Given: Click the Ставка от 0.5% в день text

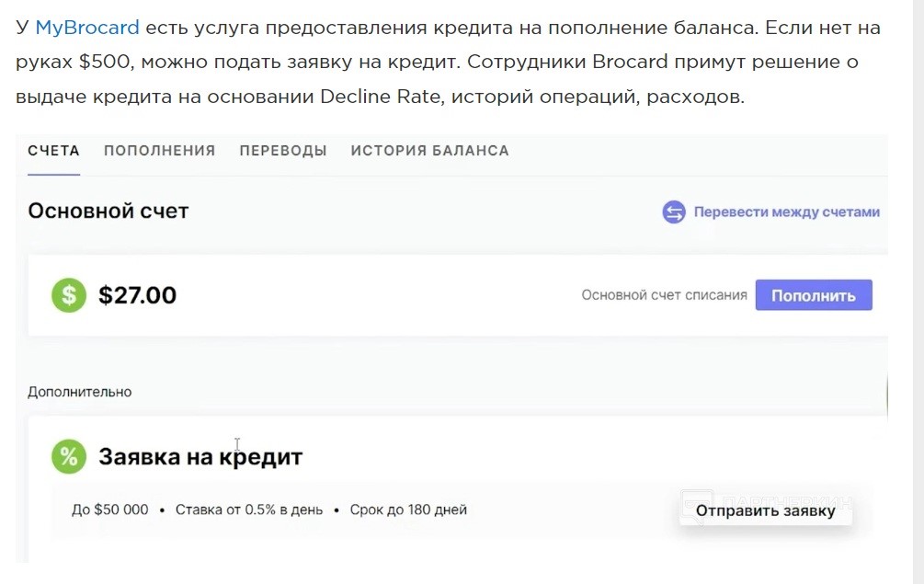Looking at the screenshot, I should (248, 510).
